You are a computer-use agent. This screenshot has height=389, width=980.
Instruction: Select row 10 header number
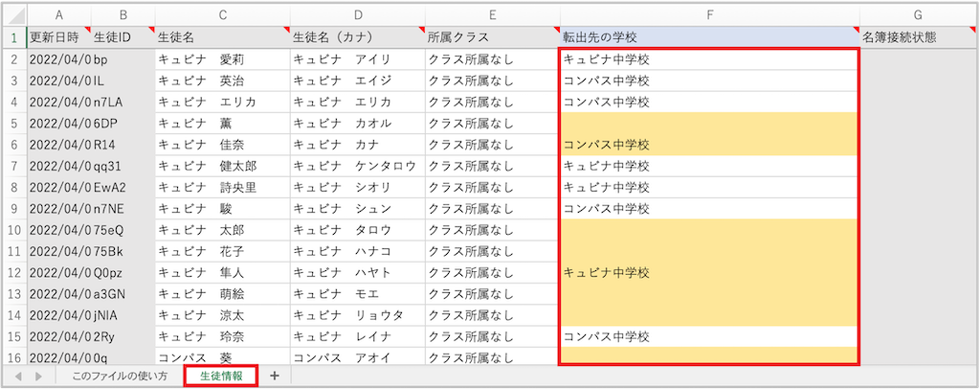pyautogui.click(x=14, y=230)
